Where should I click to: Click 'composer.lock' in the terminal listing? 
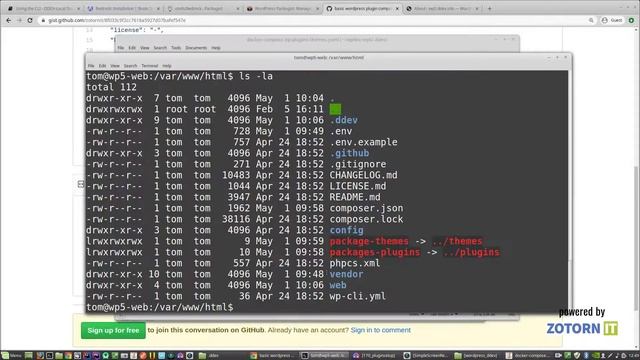pos(366,219)
